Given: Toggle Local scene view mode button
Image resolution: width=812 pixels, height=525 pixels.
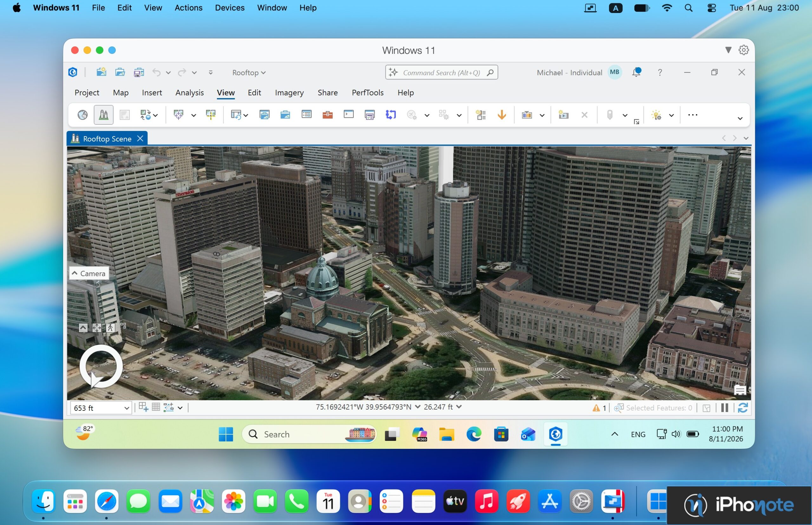Looking at the screenshot, I should point(104,115).
